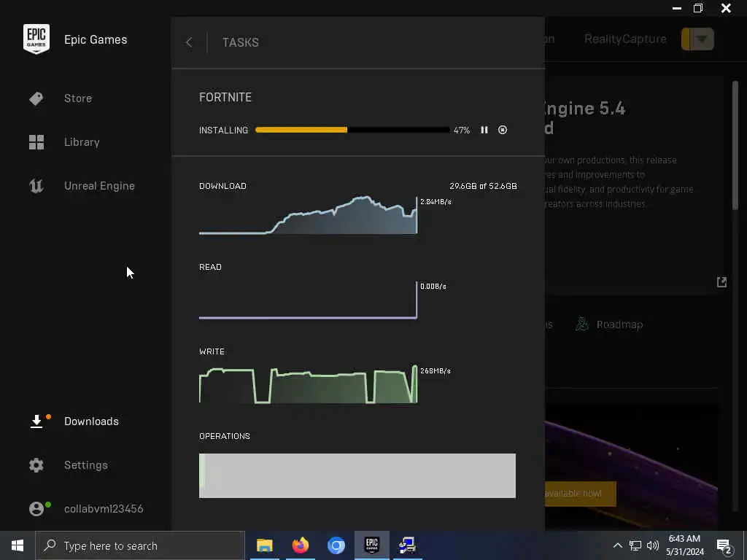Click the Roadmap icon
Screen dimensions: 747x560
tap(582, 324)
